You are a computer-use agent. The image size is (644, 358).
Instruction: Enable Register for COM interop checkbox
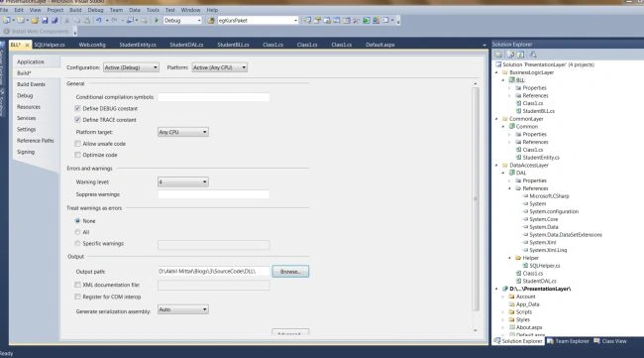tap(77, 297)
